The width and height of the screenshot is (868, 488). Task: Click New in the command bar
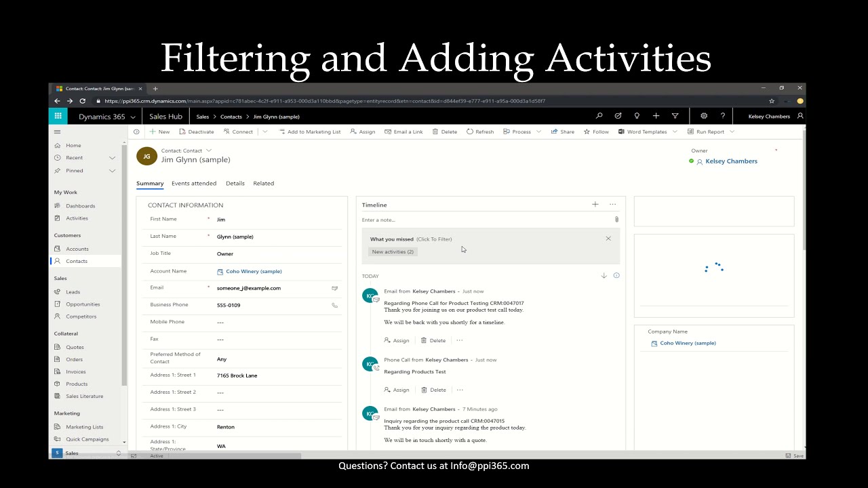(160, 131)
